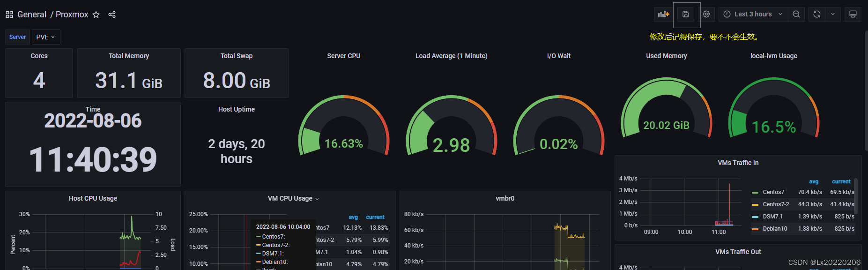
Task: Refresh the dashboard
Action: [817, 14]
